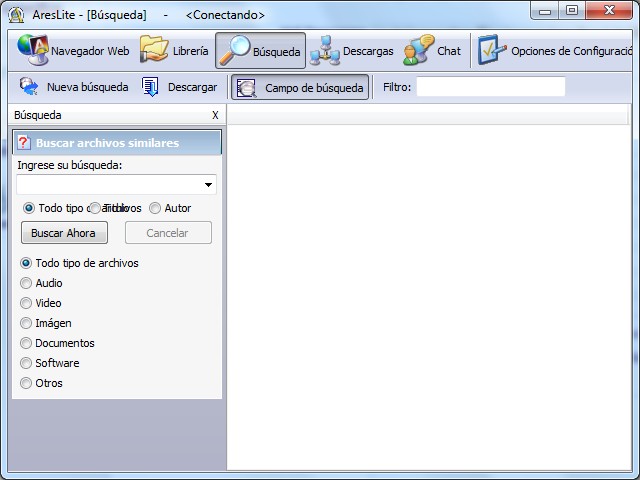
Task: Expand the search history dropdown arrow
Action: pyautogui.click(x=208, y=185)
